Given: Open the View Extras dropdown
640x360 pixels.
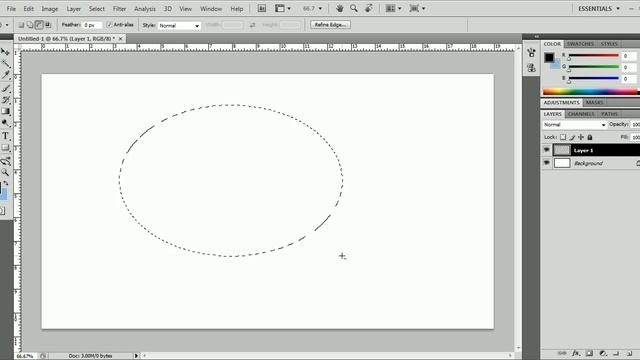Looking at the screenshot, I should (x=283, y=8).
